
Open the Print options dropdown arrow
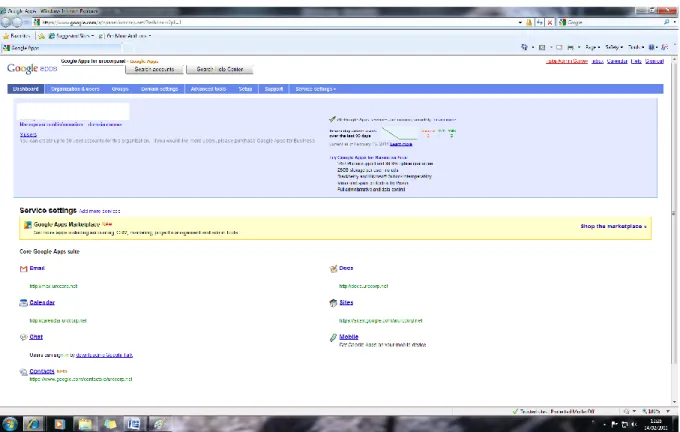(579, 47)
